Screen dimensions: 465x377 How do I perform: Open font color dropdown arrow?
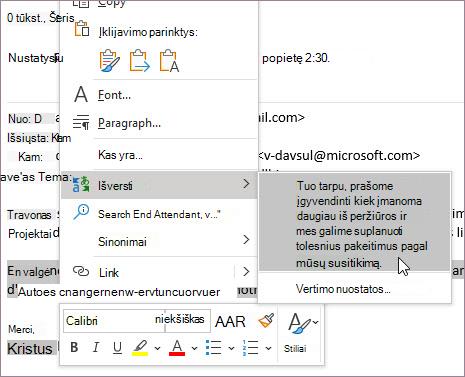(194, 348)
